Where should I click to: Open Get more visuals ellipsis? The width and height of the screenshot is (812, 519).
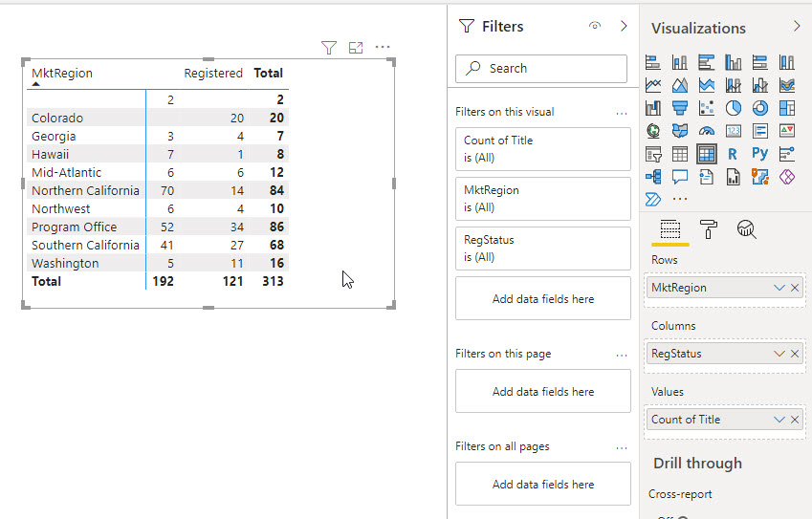pos(680,199)
